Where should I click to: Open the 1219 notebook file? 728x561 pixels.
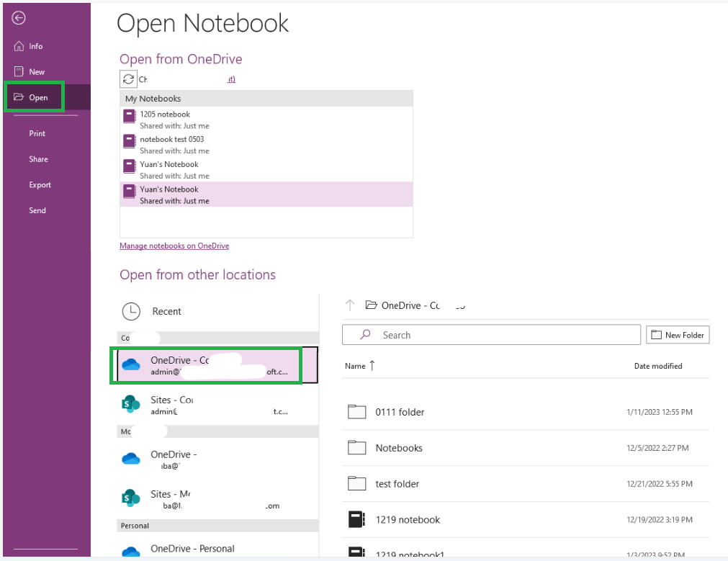[526, 520]
